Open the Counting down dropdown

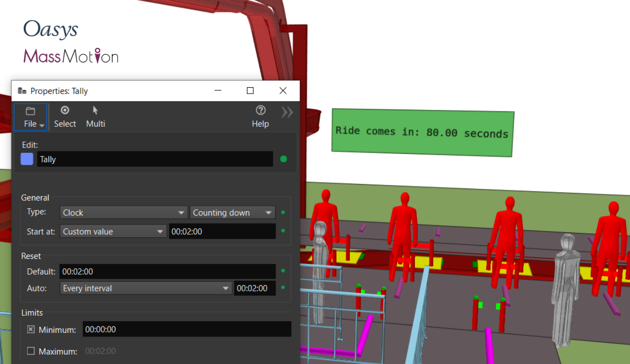click(x=232, y=212)
